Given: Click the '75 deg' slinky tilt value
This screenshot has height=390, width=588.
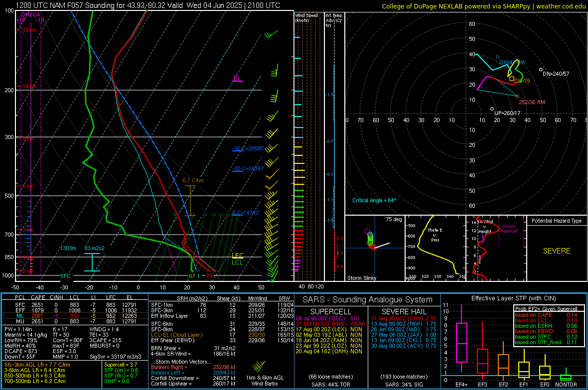Looking at the screenshot, I should click(394, 219).
